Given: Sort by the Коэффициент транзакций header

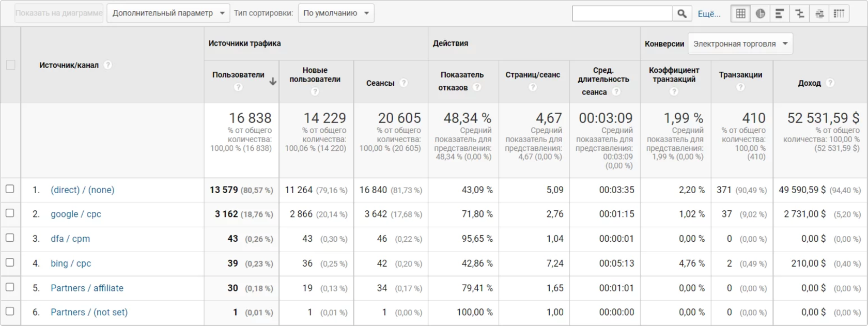Looking at the screenshot, I should [x=674, y=75].
